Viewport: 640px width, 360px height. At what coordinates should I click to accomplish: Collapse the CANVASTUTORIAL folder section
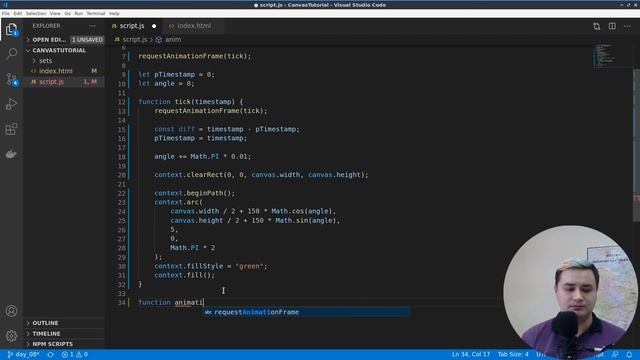[x=64, y=50]
